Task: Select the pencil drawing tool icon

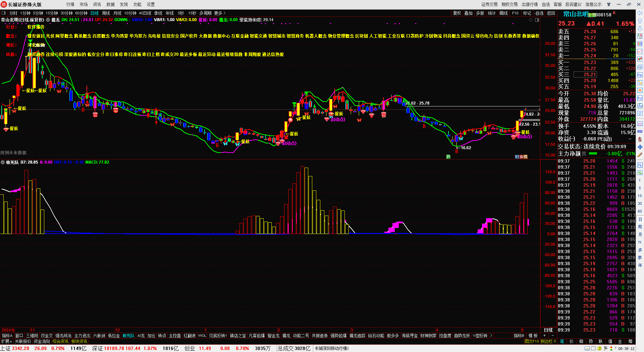Action: [x=640, y=155]
